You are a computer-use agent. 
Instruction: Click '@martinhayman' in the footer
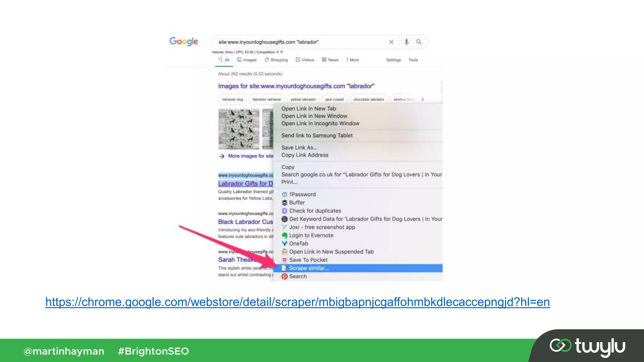[64, 351]
